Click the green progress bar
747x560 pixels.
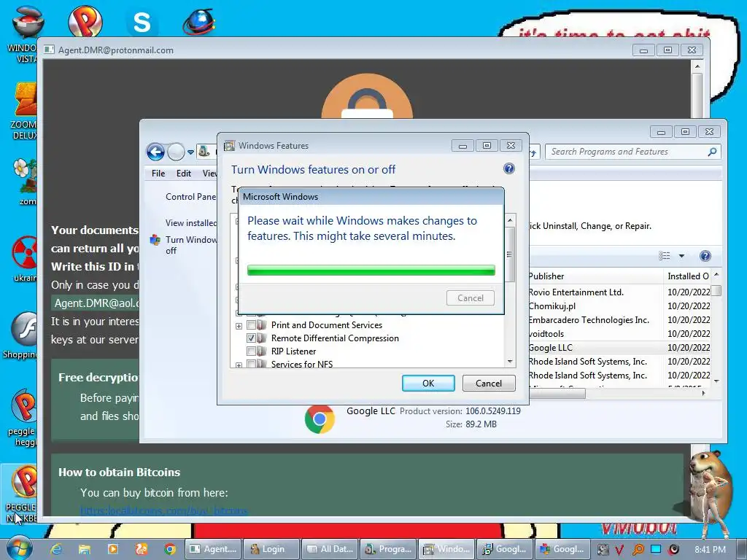371,271
